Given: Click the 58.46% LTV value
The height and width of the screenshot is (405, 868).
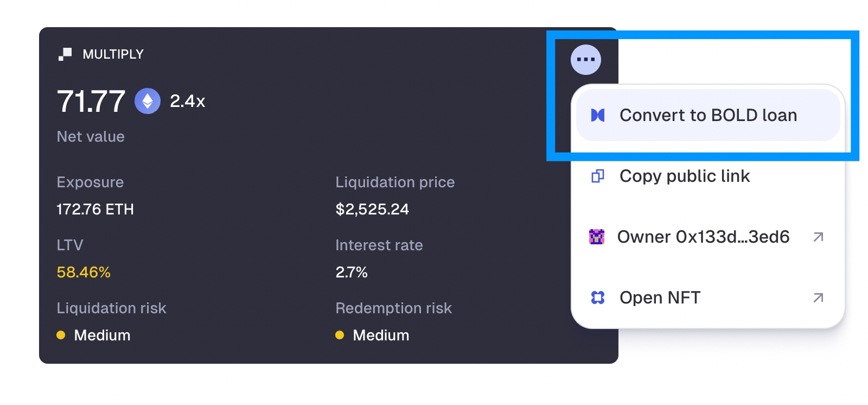Looking at the screenshot, I should [x=84, y=272].
